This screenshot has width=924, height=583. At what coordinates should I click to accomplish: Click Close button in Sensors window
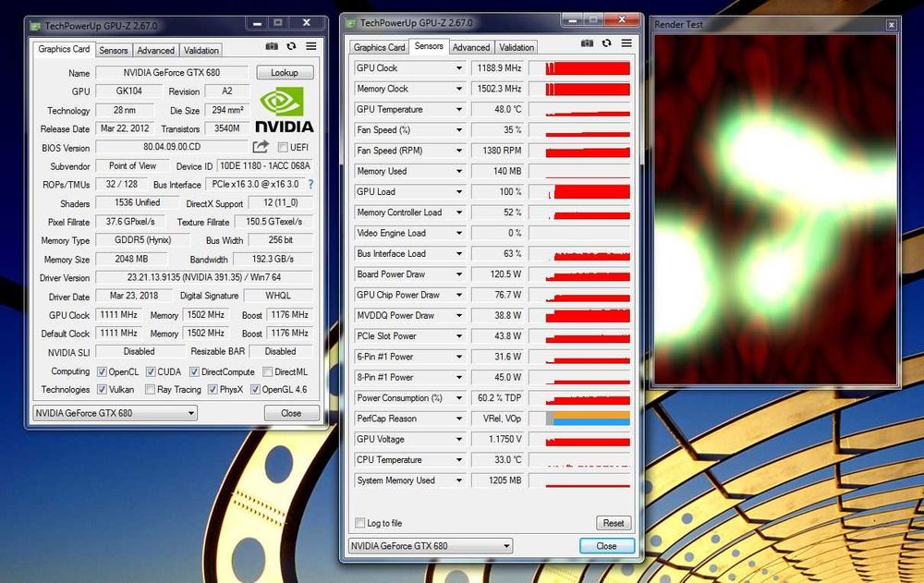[606, 546]
